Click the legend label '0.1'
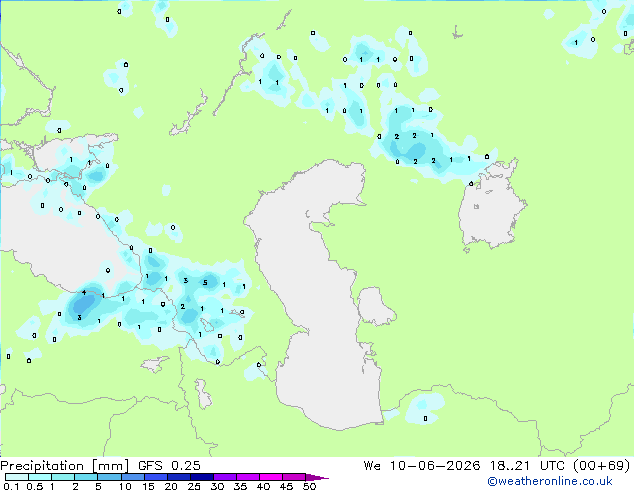This screenshot has width=634, height=490. click(11, 486)
